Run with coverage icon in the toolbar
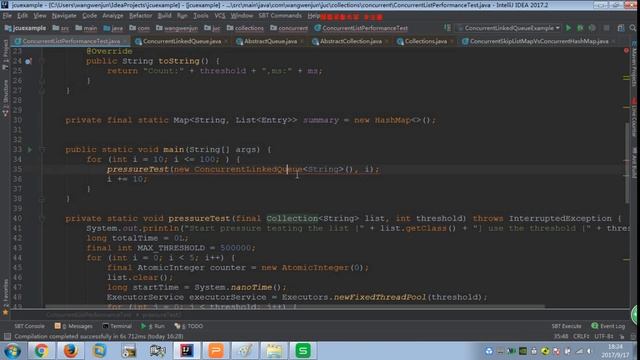This screenshot has height=360, width=640. click(592, 28)
